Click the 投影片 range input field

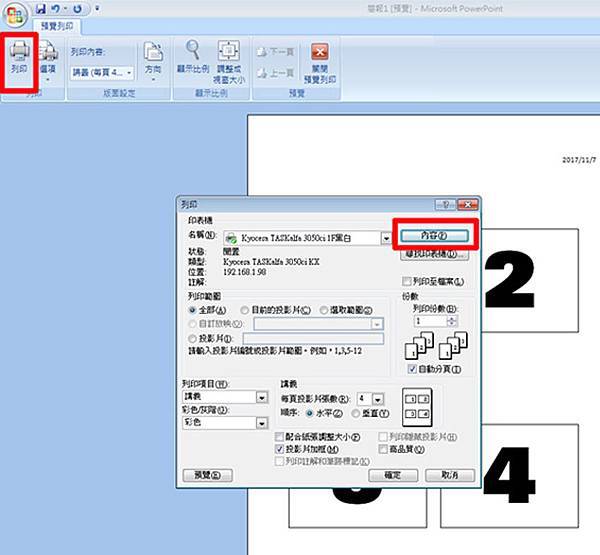point(313,338)
